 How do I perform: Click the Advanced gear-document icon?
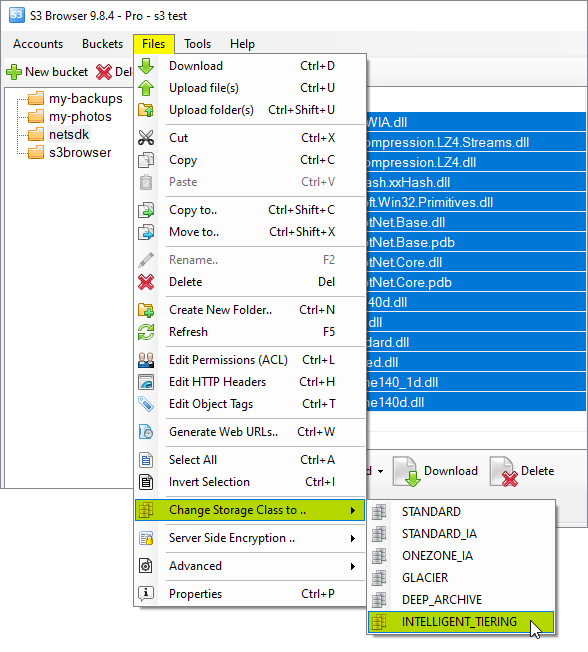tap(146, 566)
